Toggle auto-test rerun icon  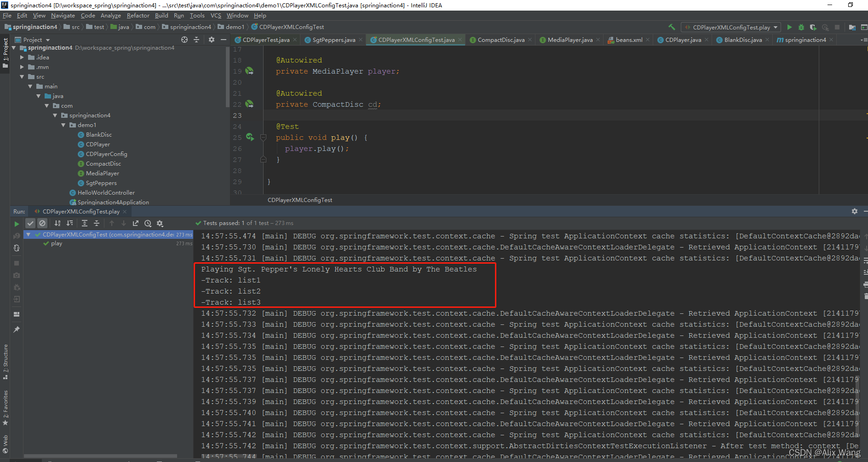[x=17, y=248]
